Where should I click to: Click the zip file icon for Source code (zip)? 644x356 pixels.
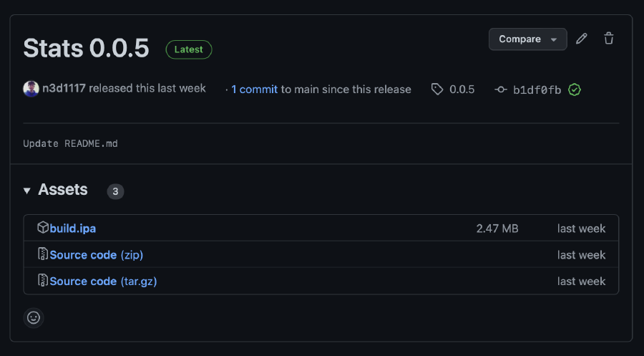click(43, 255)
